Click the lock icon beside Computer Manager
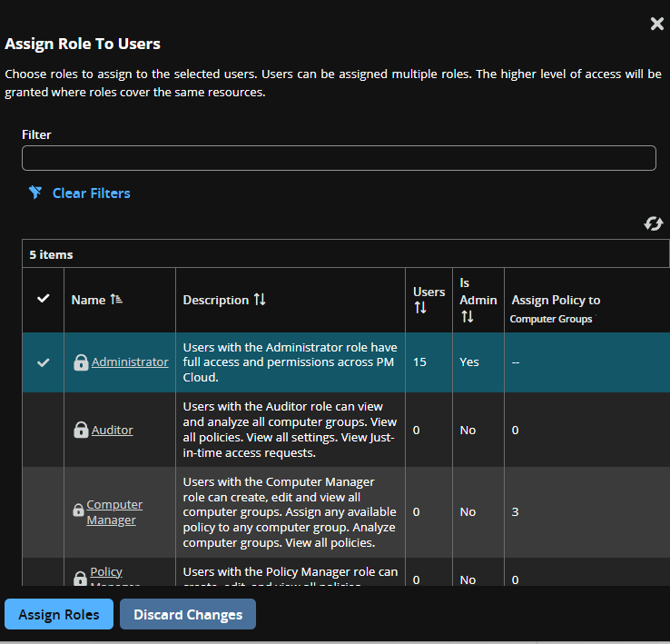The height and width of the screenshot is (644, 670). click(78, 510)
